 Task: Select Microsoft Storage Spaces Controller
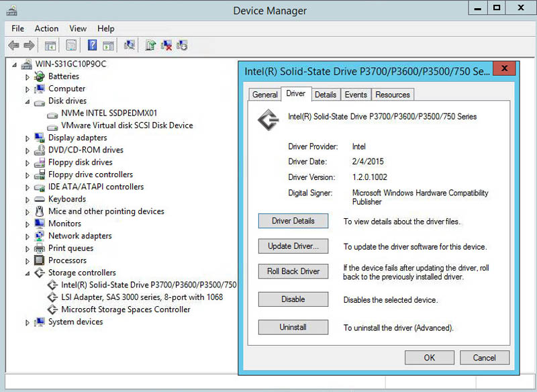point(126,309)
